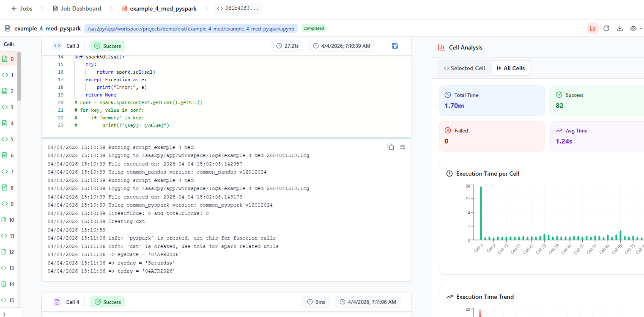The height and width of the screenshot is (317, 644).
Task: Click the refresh icon in the header
Action: (606, 28)
